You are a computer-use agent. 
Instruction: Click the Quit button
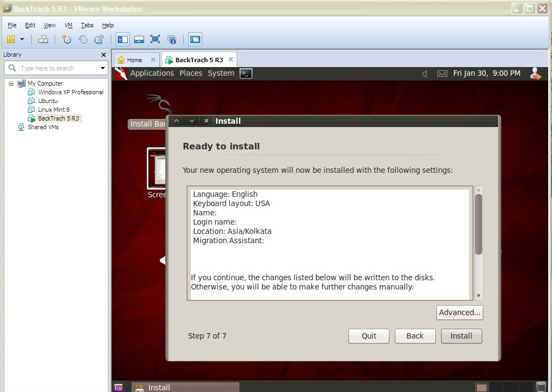pyautogui.click(x=369, y=336)
